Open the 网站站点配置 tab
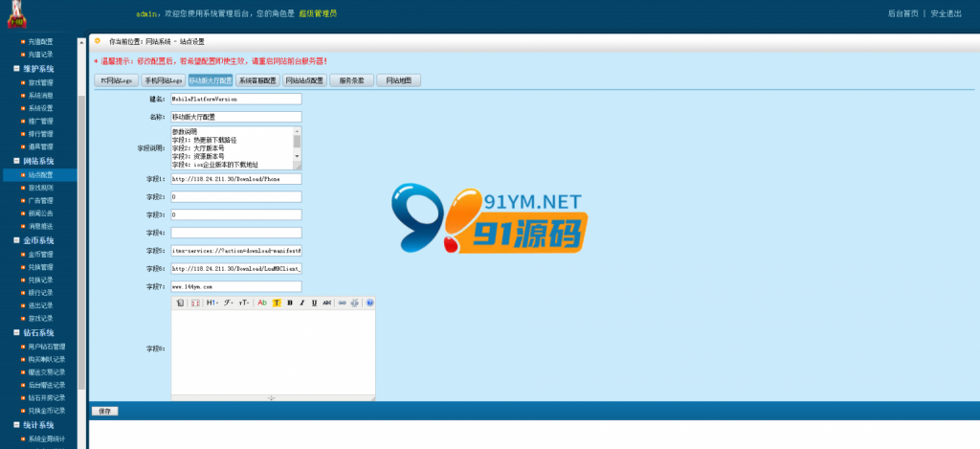The width and height of the screenshot is (980, 449). coord(305,80)
